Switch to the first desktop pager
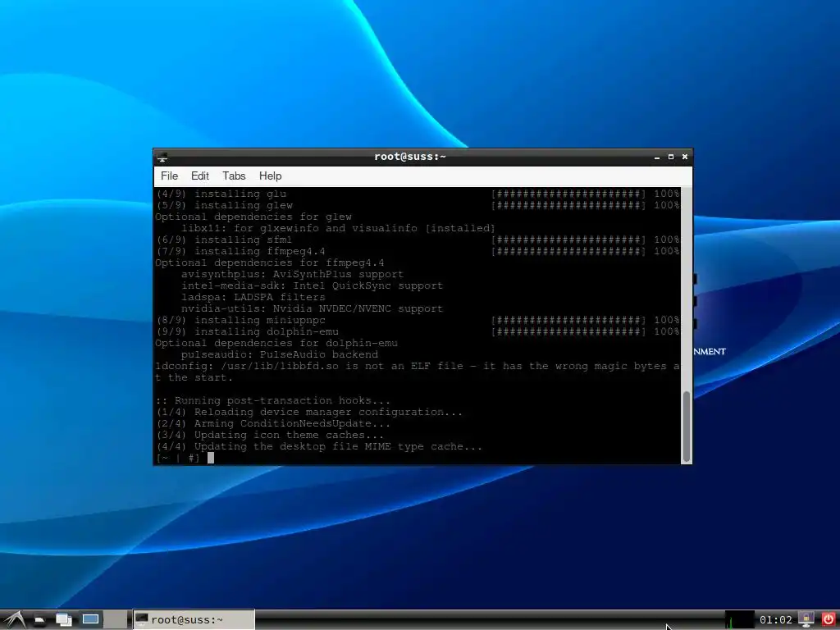This screenshot has width=840, height=630. 90,620
